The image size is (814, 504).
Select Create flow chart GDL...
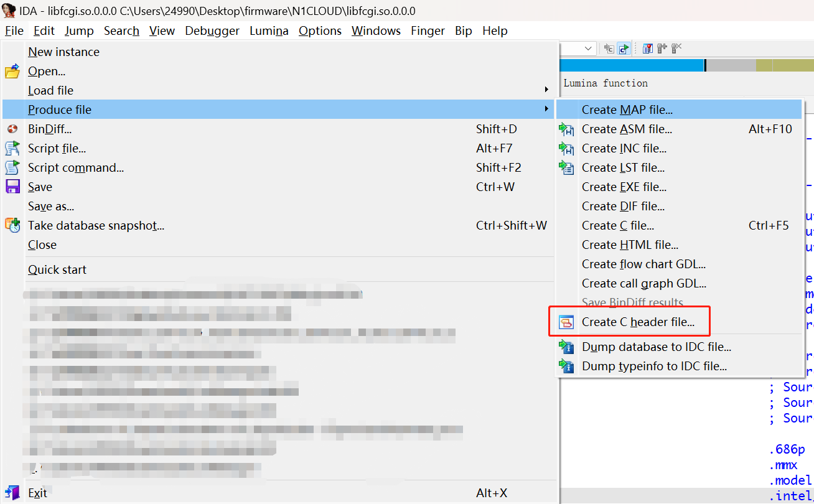tap(679, 264)
